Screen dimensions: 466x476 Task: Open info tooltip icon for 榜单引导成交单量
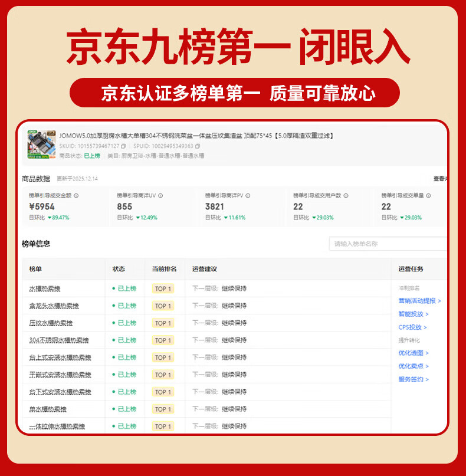[x=428, y=196]
